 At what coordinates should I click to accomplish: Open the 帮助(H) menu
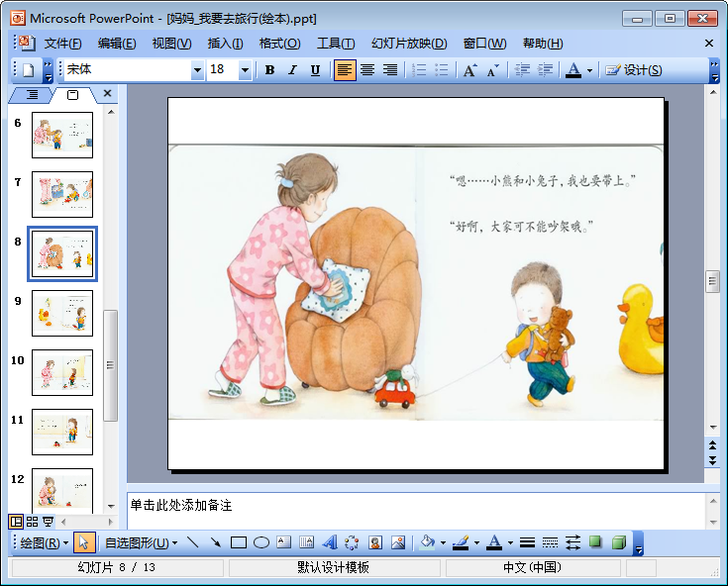click(x=543, y=44)
